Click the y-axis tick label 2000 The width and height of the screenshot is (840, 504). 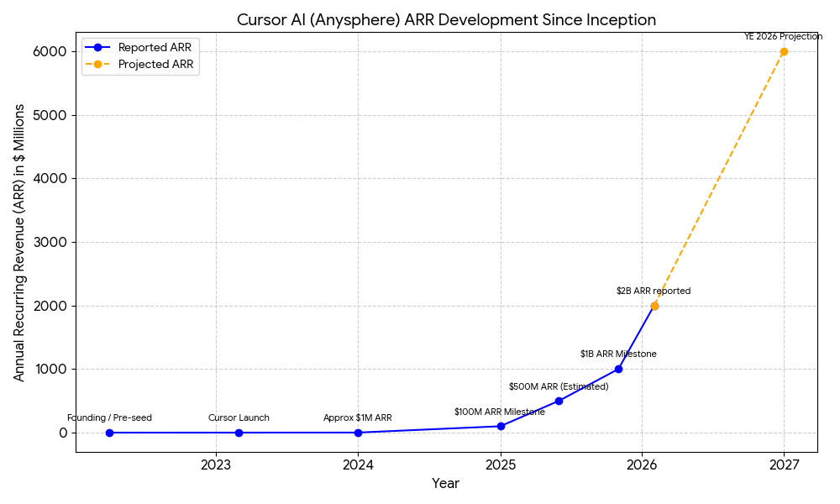51,306
